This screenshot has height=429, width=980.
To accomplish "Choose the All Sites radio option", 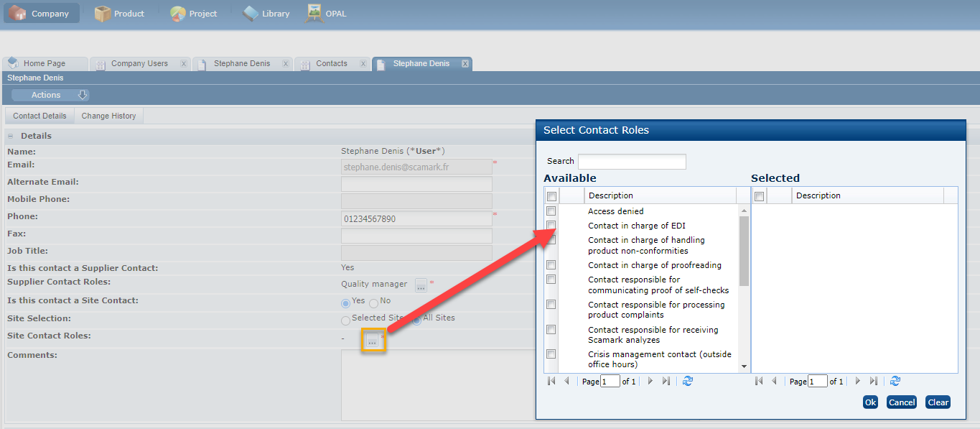I will coord(416,320).
